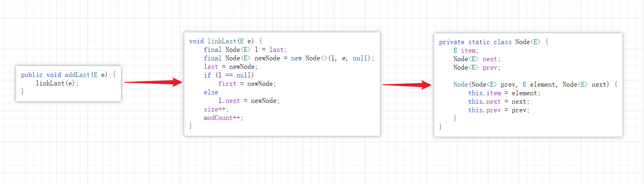
Task: Select the 'if (l == null)' line
Action: [x=229, y=75]
